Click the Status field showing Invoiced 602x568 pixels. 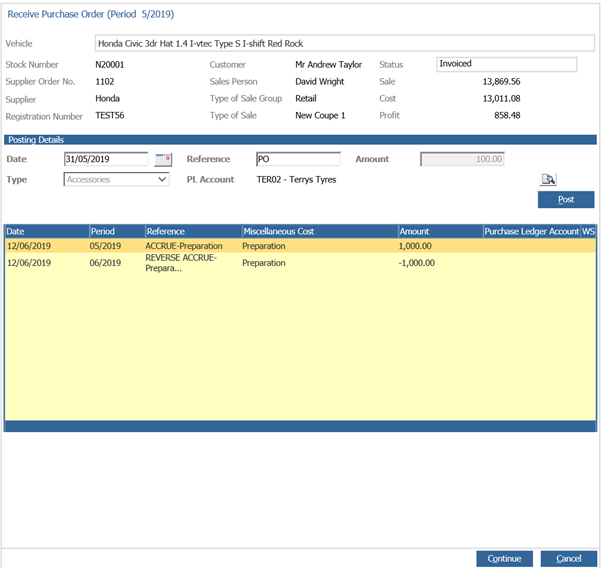[x=506, y=64]
